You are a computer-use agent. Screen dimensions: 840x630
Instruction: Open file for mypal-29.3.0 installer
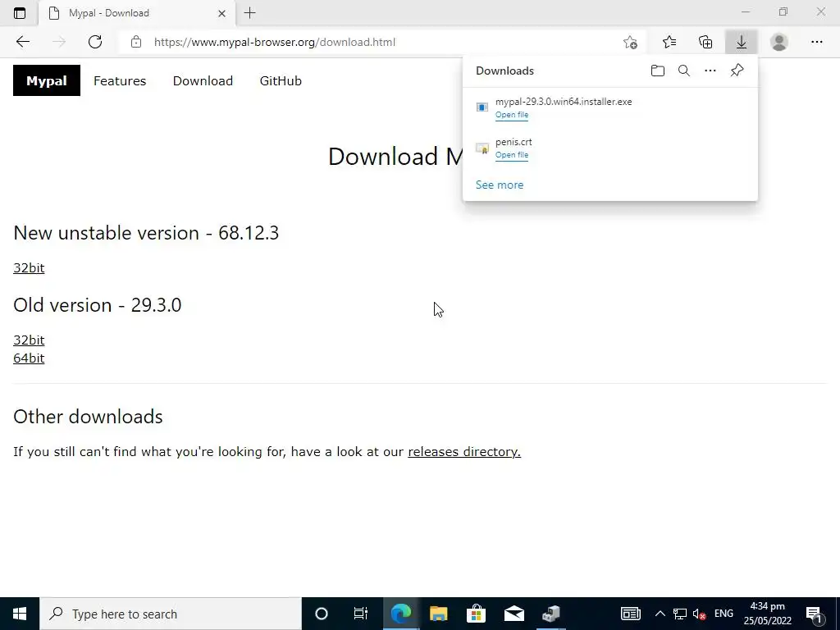click(512, 115)
